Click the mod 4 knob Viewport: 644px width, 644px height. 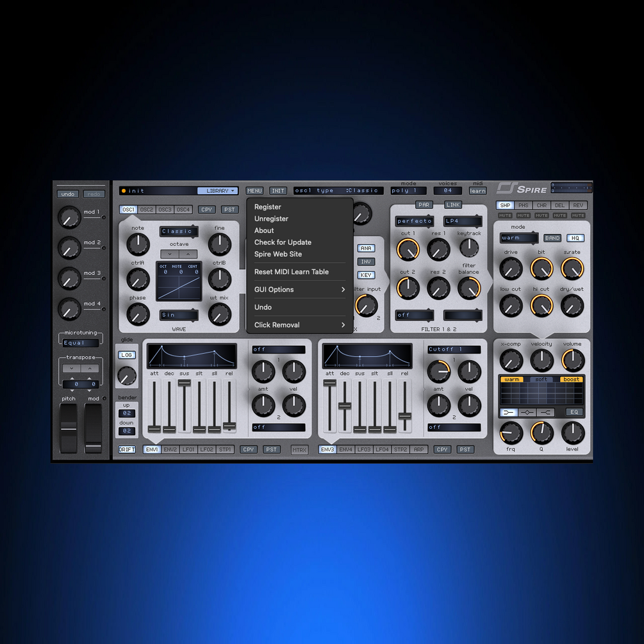69,310
